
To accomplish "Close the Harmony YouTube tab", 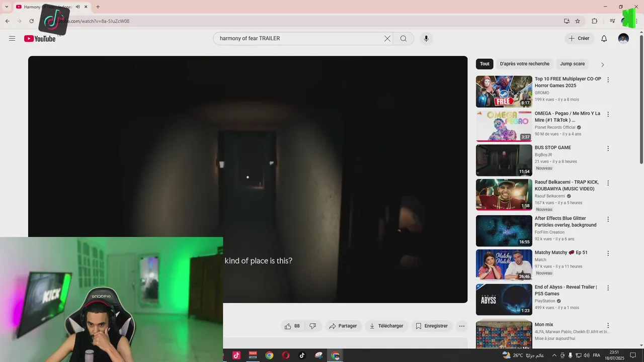I will point(86,7).
